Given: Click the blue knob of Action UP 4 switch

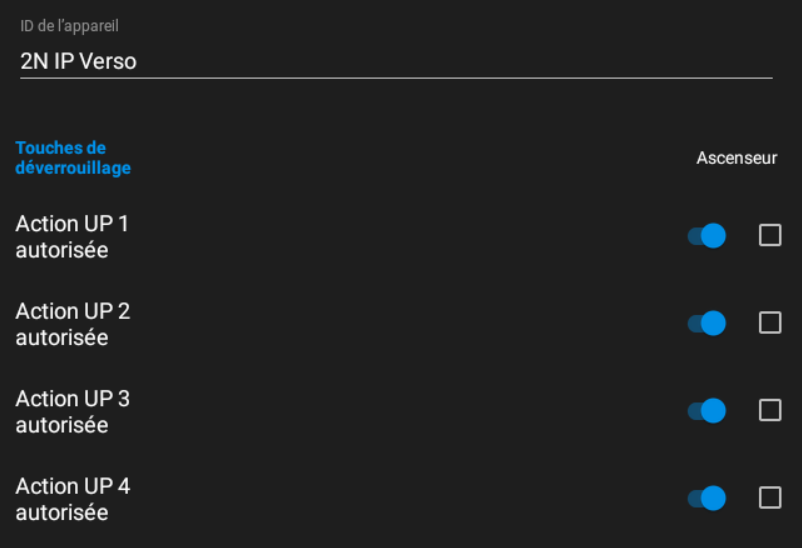Looking at the screenshot, I should tap(713, 498).
